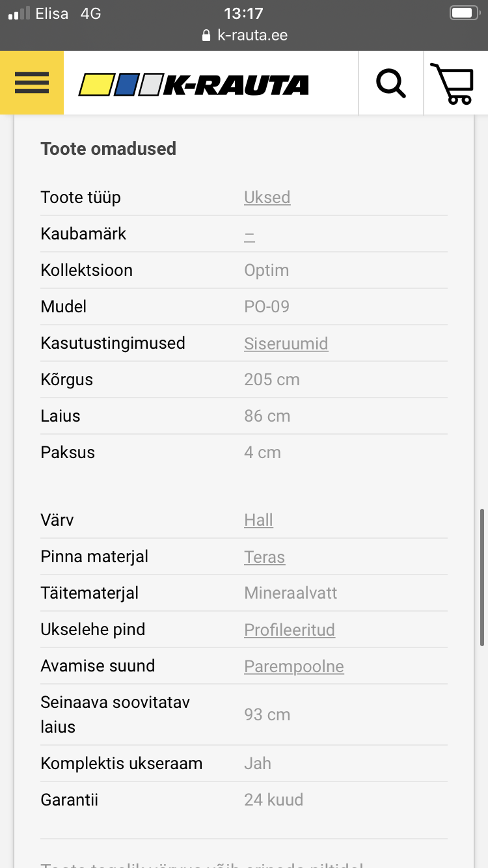Tap the 13:17 clock in status bar

tap(243, 13)
